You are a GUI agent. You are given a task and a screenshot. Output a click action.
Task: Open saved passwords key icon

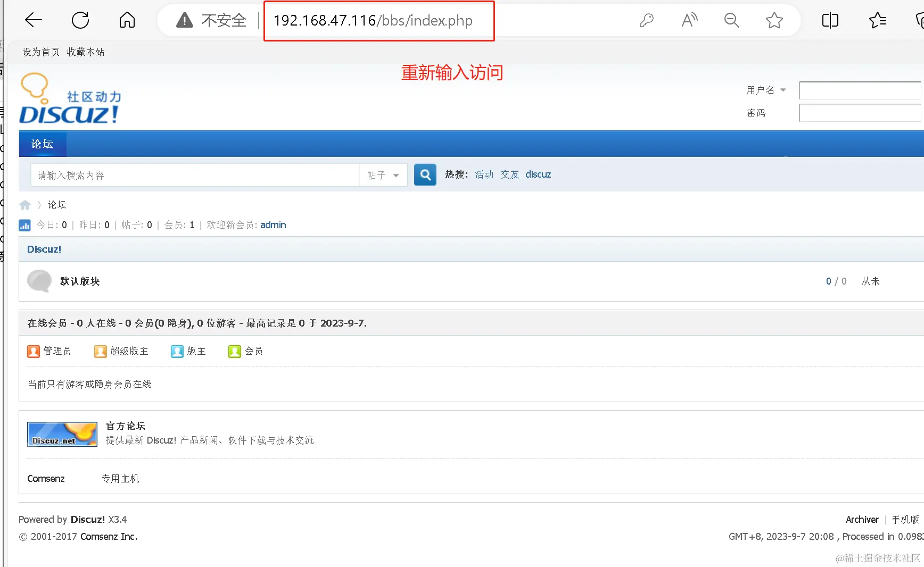coord(647,20)
